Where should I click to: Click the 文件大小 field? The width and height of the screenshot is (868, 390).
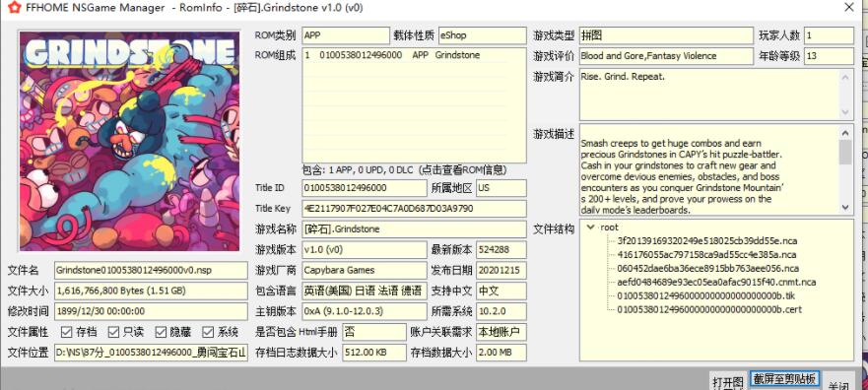(x=151, y=291)
